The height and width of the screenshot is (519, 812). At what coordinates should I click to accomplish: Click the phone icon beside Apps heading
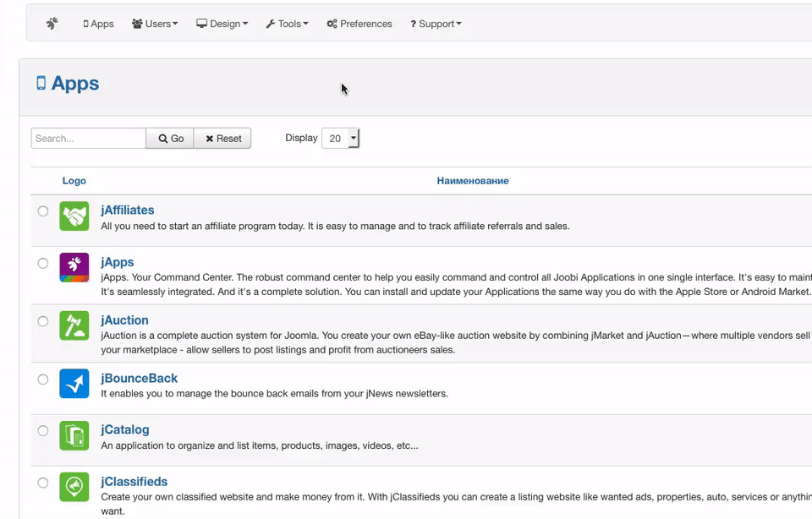[x=41, y=83]
